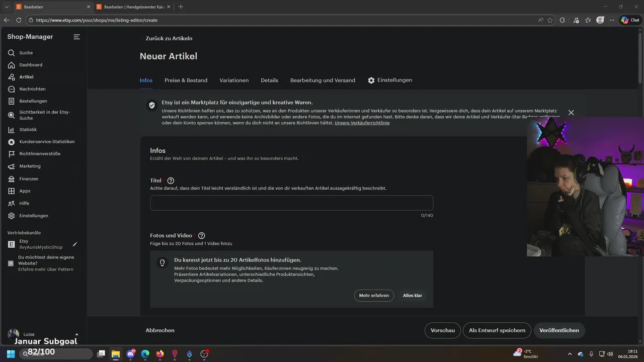The height and width of the screenshot is (362, 644).
Task: Open Discord from the taskbar
Action: click(131, 354)
